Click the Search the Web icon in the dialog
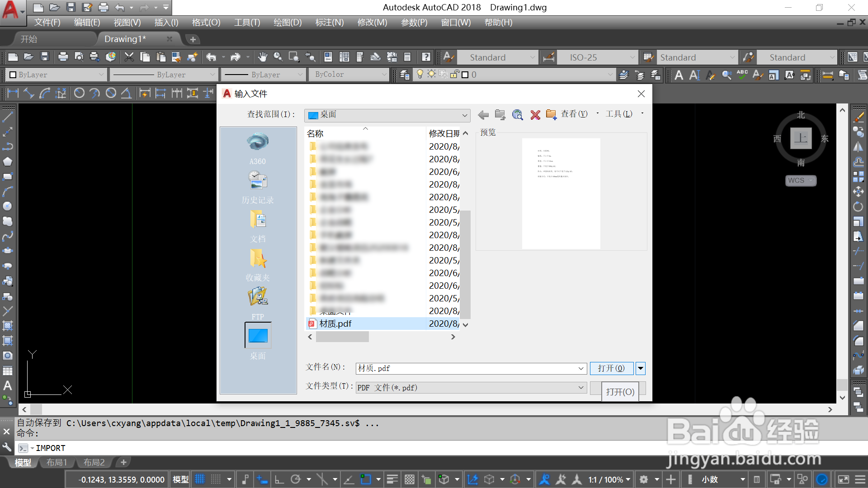 (518, 115)
